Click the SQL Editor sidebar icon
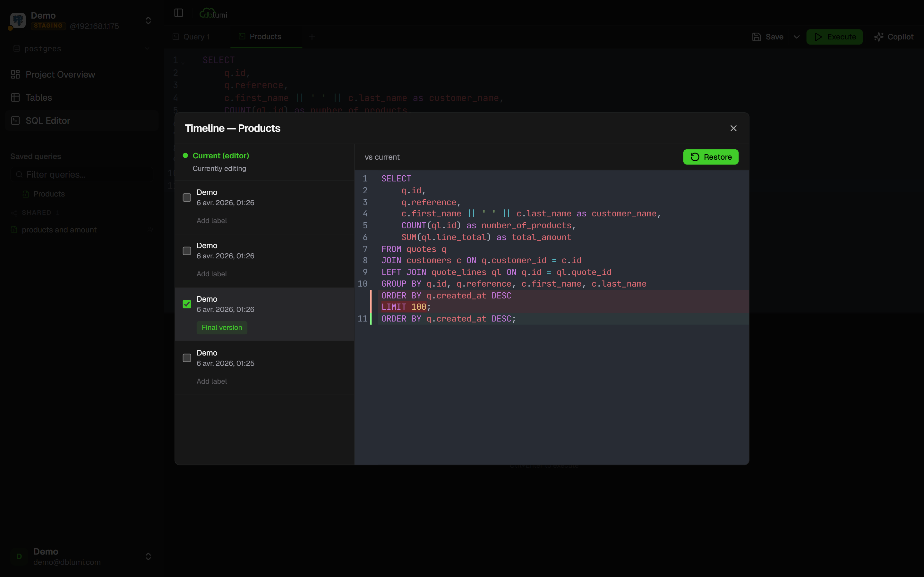The height and width of the screenshot is (577, 924). tap(15, 121)
